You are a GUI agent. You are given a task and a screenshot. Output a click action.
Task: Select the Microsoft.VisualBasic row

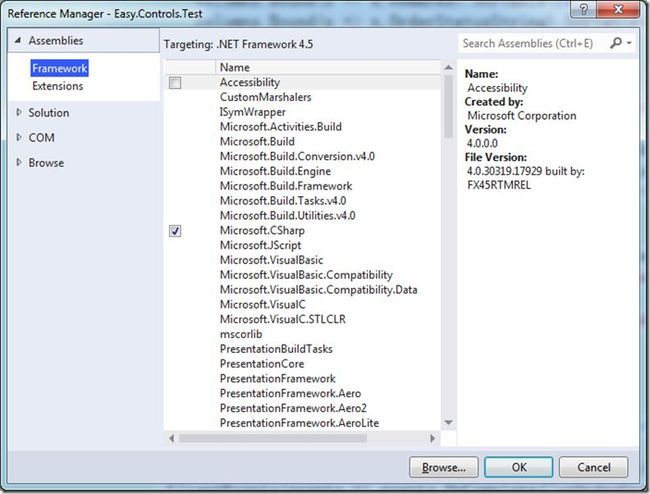(x=272, y=260)
